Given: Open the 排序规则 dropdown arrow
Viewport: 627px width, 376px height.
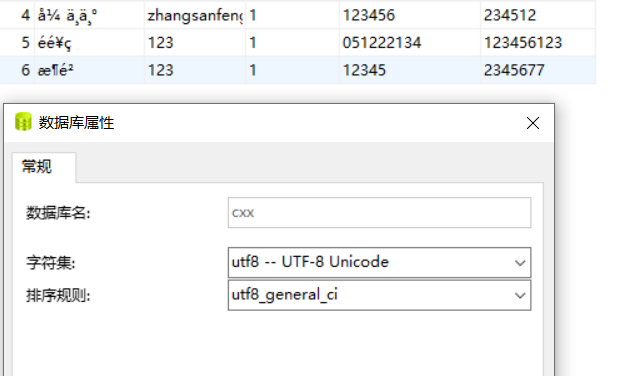Looking at the screenshot, I should [x=520, y=296].
